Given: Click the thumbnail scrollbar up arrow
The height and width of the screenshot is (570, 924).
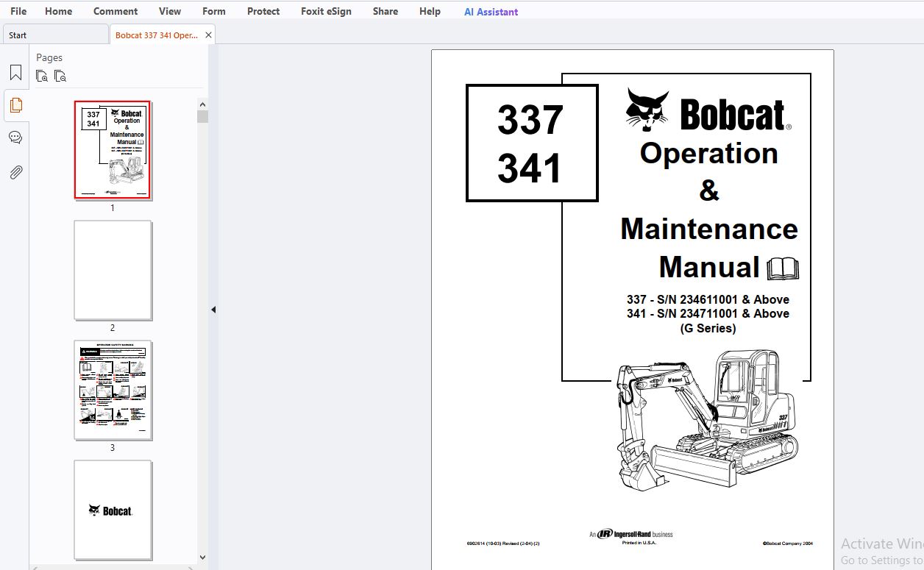Looking at the screenshot, I should (202, 104).
